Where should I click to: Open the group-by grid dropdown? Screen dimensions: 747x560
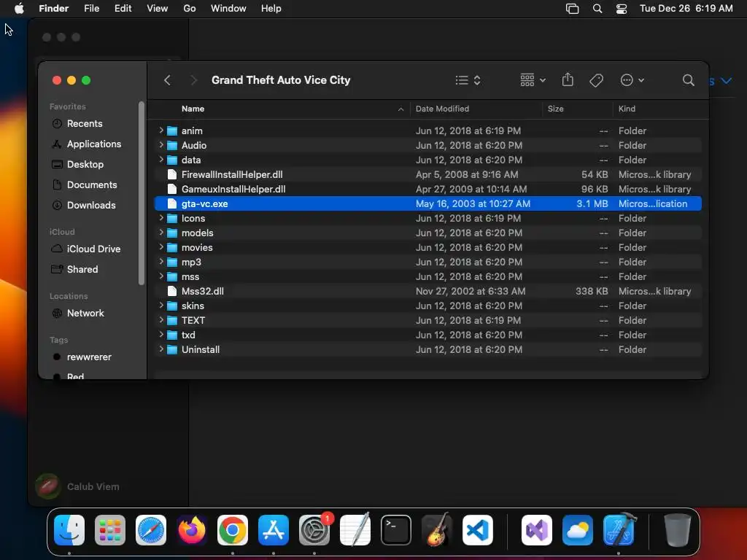click(533, 80)
